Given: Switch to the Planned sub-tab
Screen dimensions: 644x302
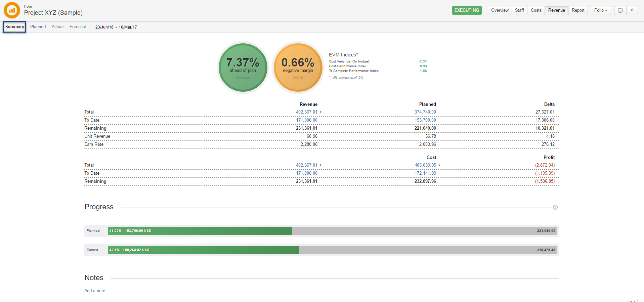Looking at the screenshot, I should 38,27.
